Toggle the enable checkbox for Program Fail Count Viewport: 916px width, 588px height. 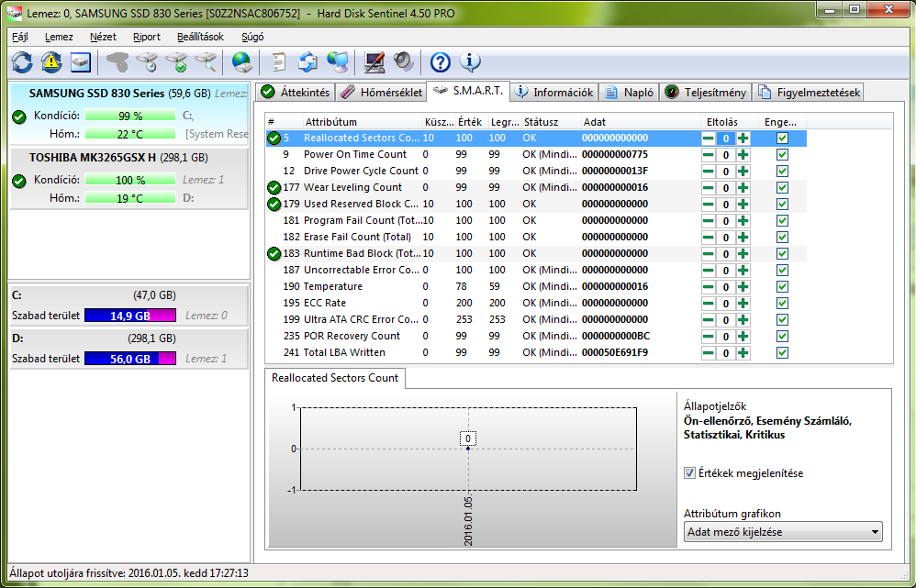[x=782, y=221]
